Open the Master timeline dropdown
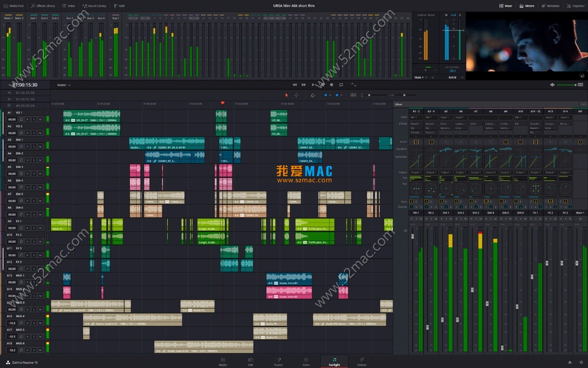588x368 pixels. click(x=64, y=85)
